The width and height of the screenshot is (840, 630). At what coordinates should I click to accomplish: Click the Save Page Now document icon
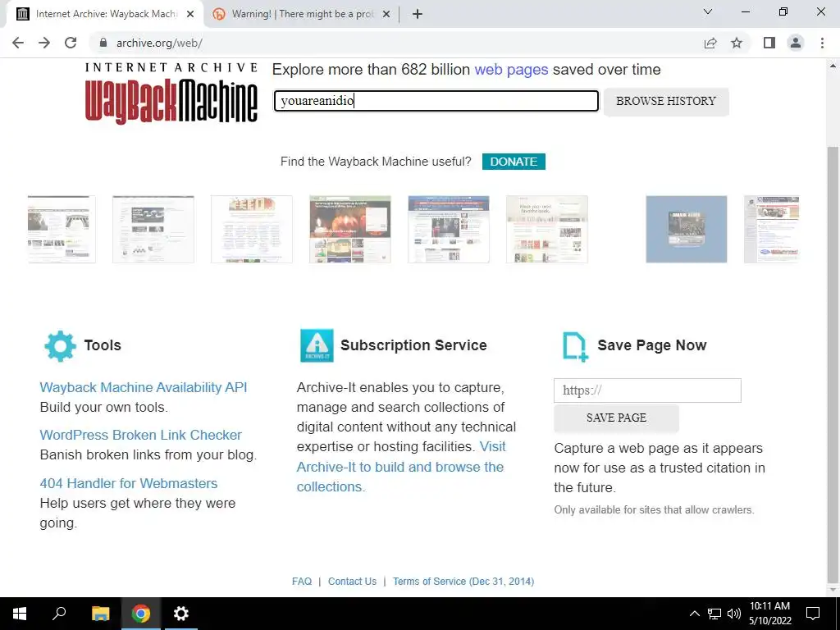[x=575, y=347]
